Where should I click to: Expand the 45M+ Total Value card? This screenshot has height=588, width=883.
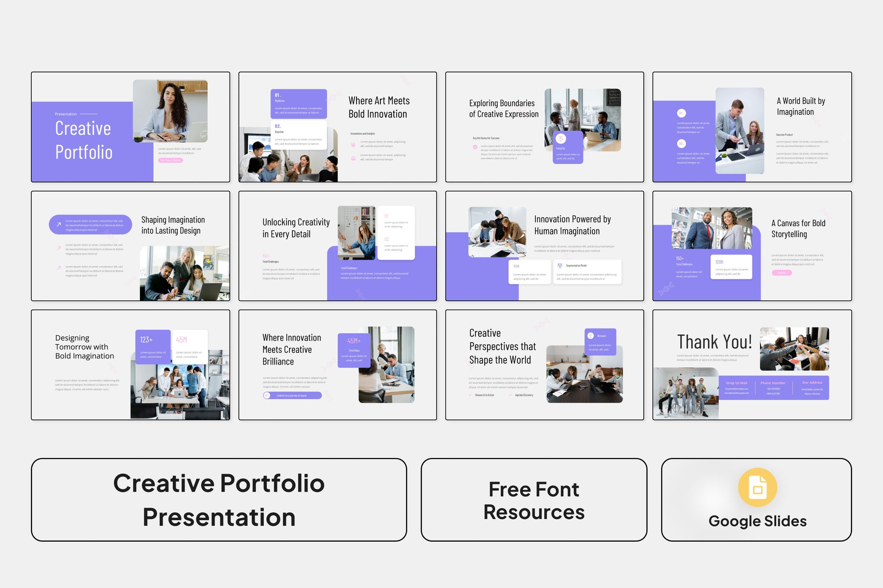point(354,351)
